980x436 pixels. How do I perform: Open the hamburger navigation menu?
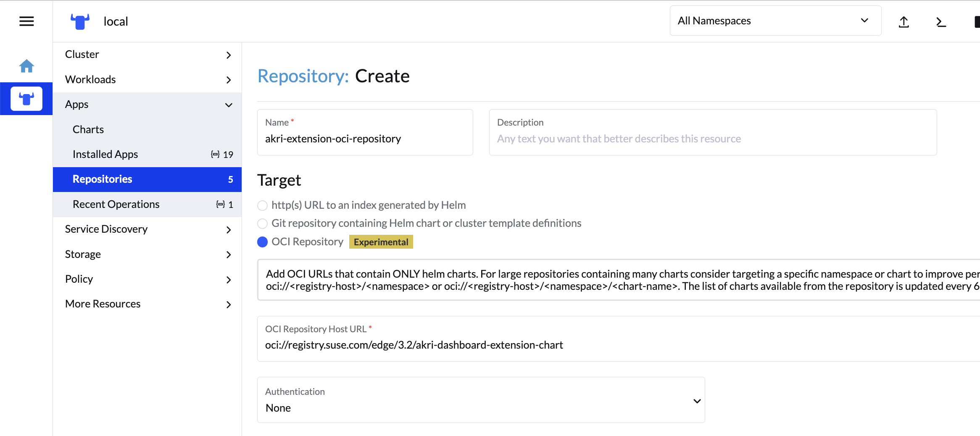(26, 21)
